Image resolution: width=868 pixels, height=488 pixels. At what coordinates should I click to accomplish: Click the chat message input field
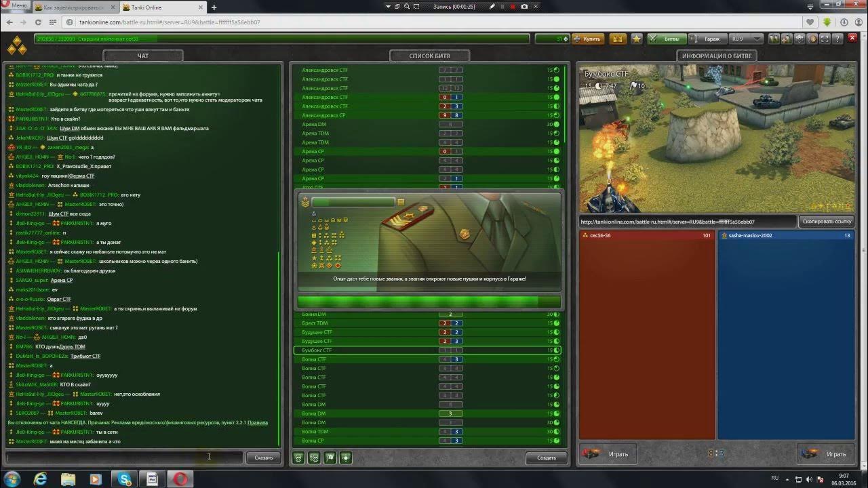[123, 457]
